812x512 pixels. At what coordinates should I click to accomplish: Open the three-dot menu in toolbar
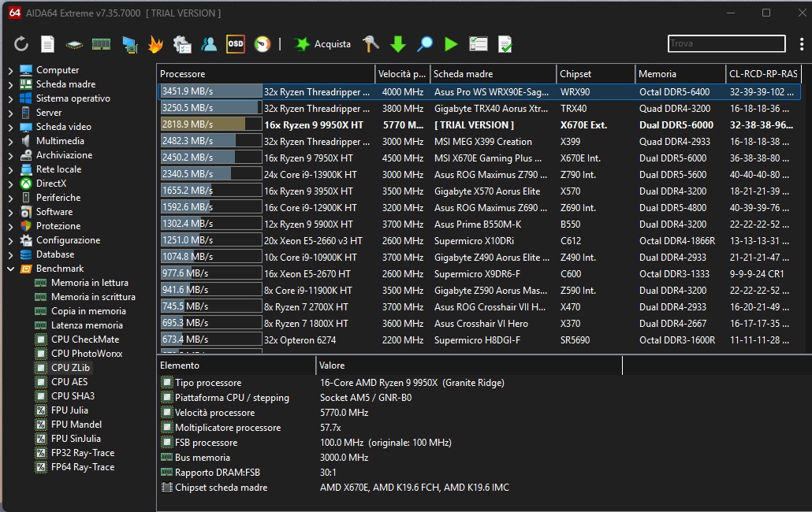[801, 44]
